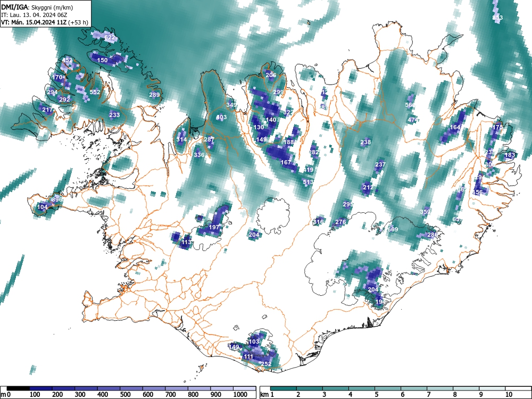Click the '164' visibility value in the east

click(x=455, y=127)
